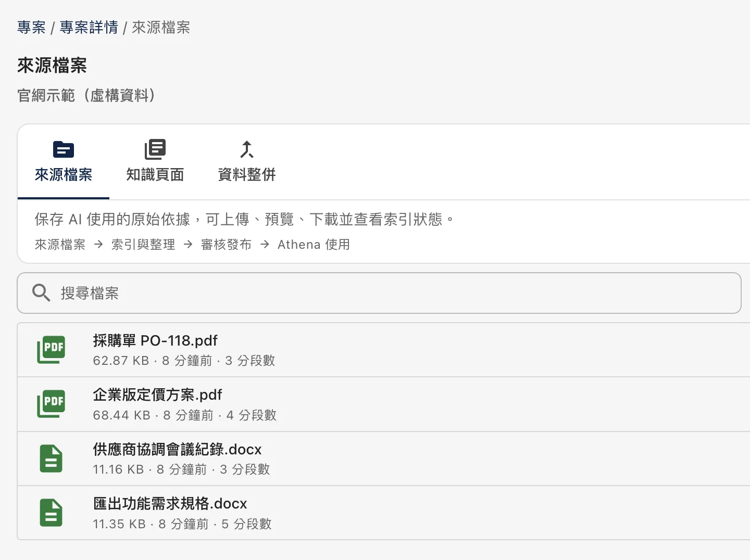Viewport: 750px width, 560px height.
Task: Click the 來源檔案 current breadcrumb item
Action: click(x=161, y=27)
